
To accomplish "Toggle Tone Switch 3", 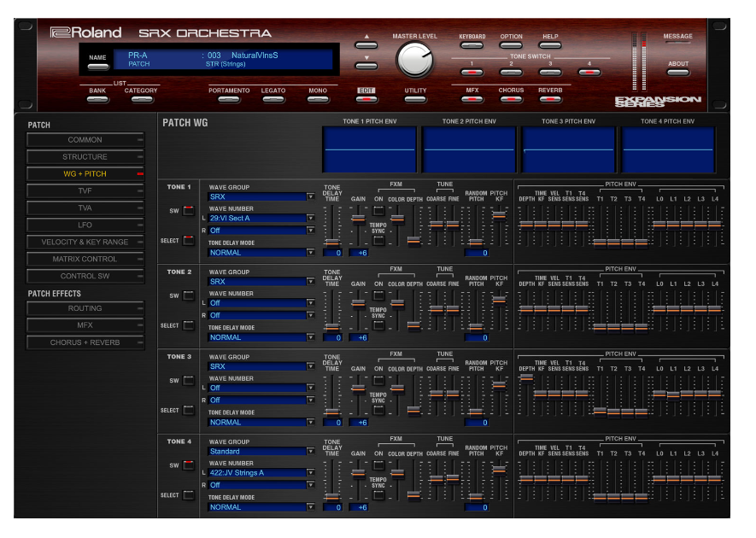I will coord(550,73).
